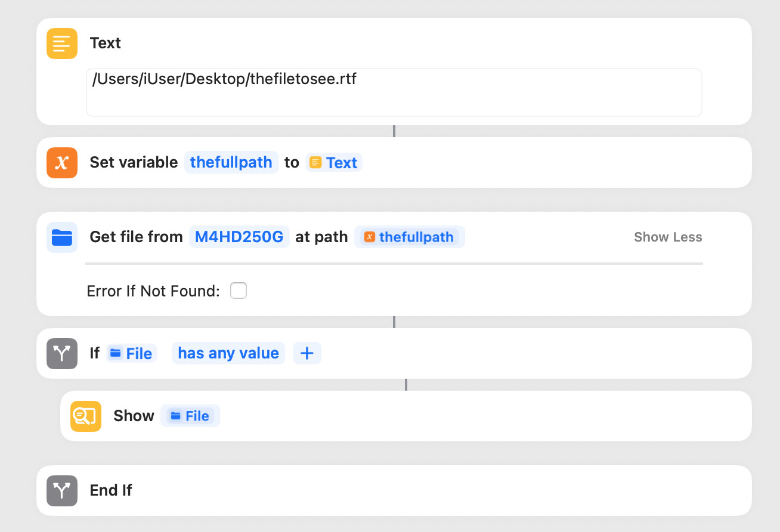
Task: Click the 'Get file from' action title
Action: click(136, 237)
